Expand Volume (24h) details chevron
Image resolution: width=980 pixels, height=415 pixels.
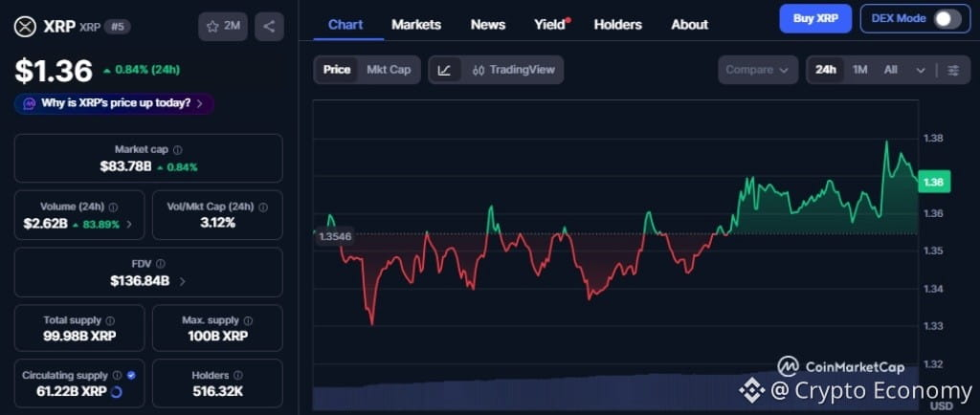tap(129, 225)
